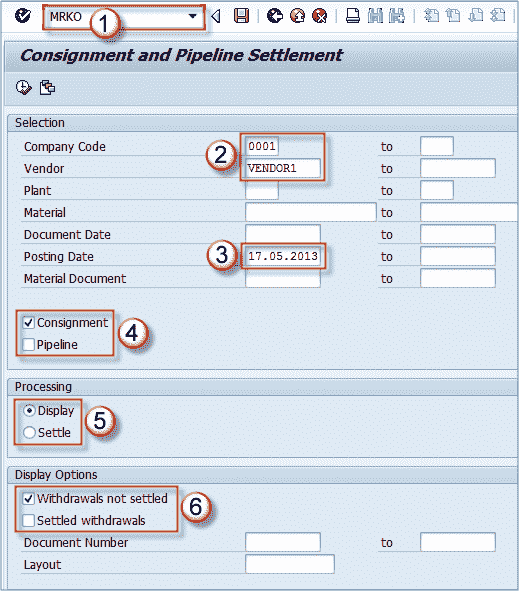The width and height of the screenshot is (519, 591).
Task: Enable the Pipeline checkbox
Action: point(29,344)
